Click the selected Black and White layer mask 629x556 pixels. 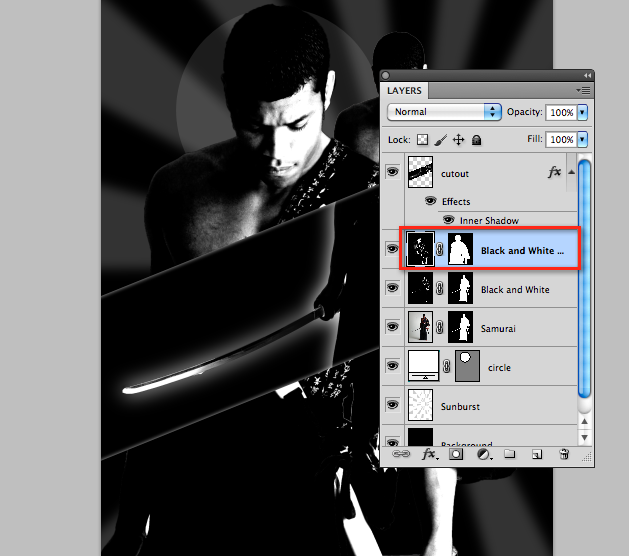461,249
